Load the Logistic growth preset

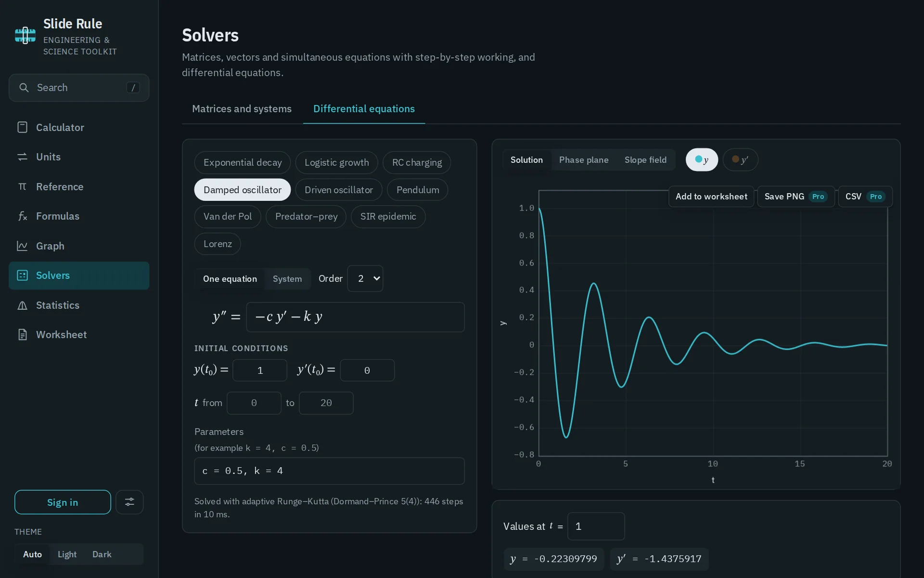click(337, 163)
